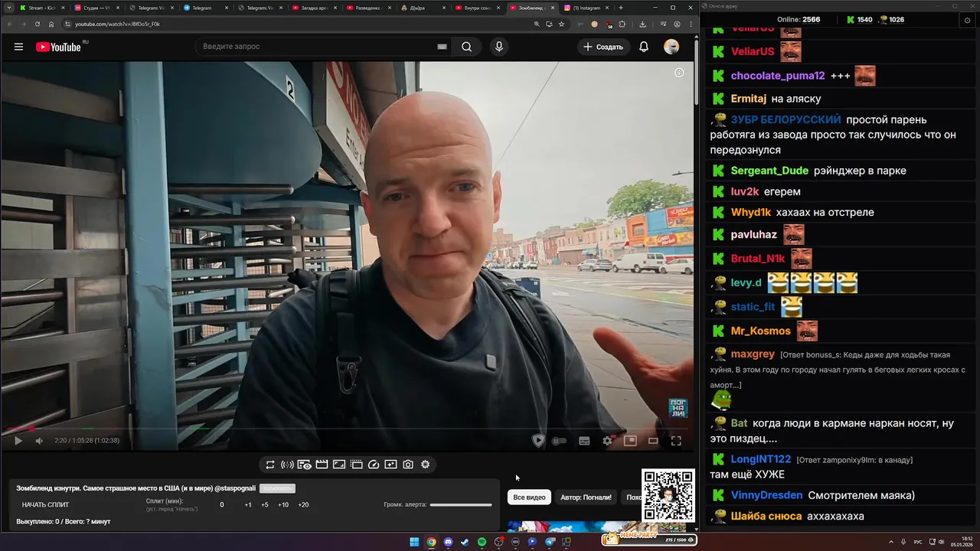Open Discord from the taskbar
Viewport: 980px width, 551px height.
(x=448, y=542)
